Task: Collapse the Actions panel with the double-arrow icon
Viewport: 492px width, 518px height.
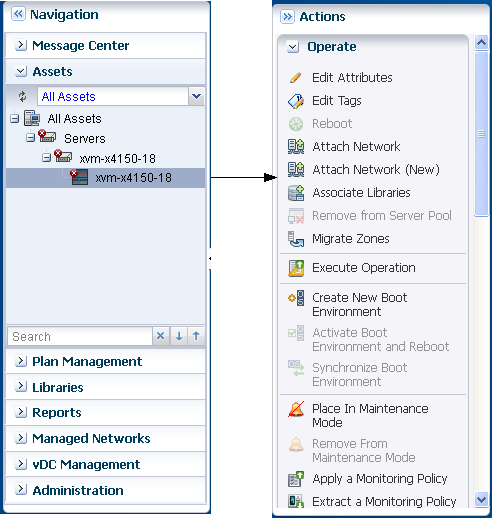Action: [287, 16]
